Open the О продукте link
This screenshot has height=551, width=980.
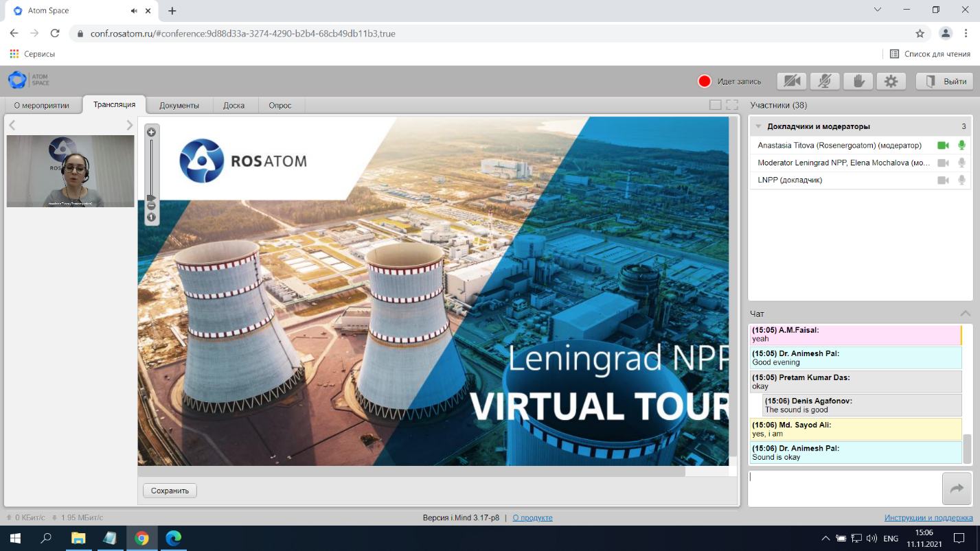pos(532,517)
